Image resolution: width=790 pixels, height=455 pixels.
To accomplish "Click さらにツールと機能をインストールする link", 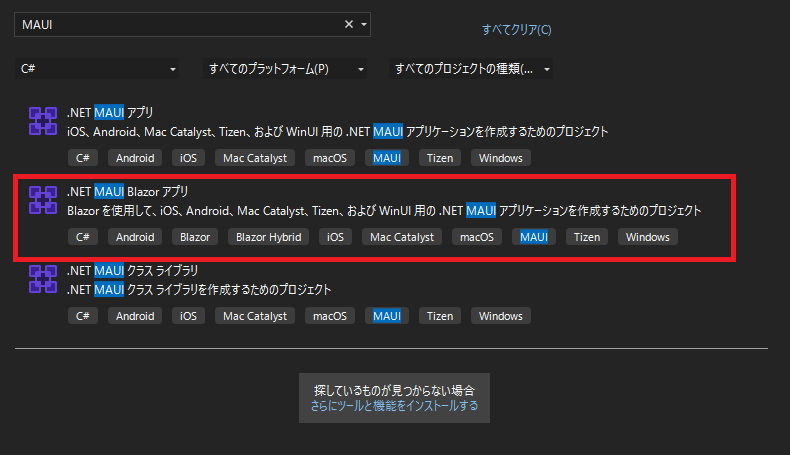I will click(394, 406).
